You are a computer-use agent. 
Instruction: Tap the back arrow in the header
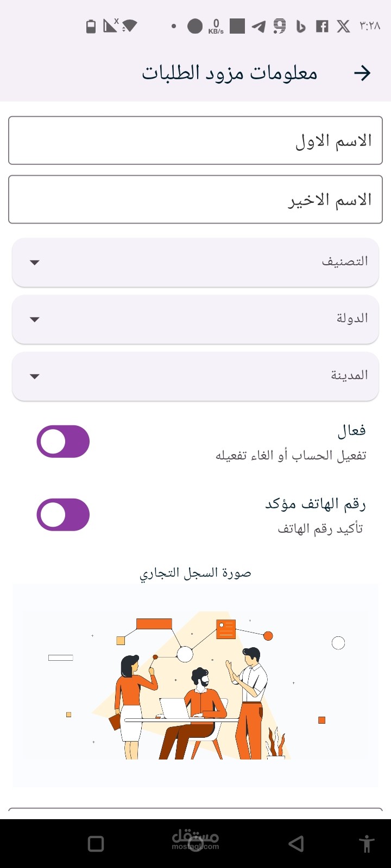click(362, 73)
